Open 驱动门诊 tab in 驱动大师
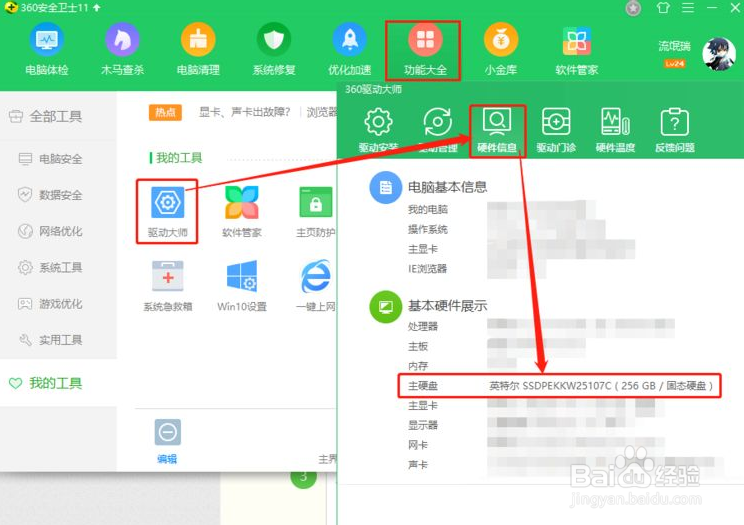744x525 pixels. (556, 130)
